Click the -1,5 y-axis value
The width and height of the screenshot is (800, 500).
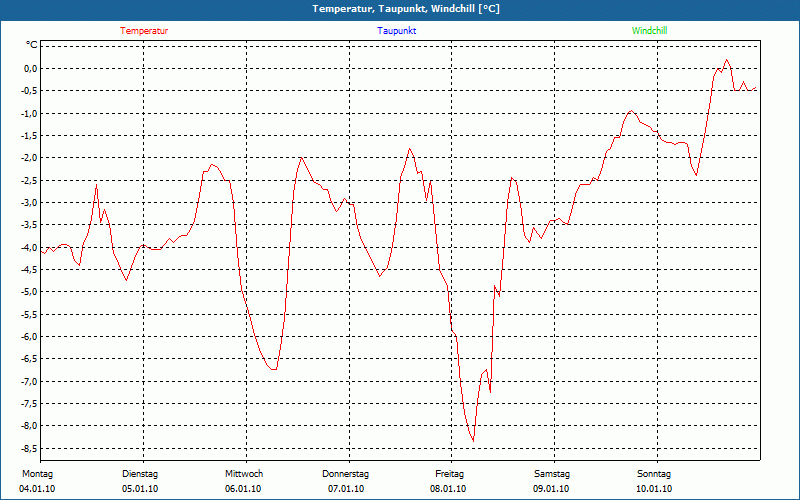[29, 136]
